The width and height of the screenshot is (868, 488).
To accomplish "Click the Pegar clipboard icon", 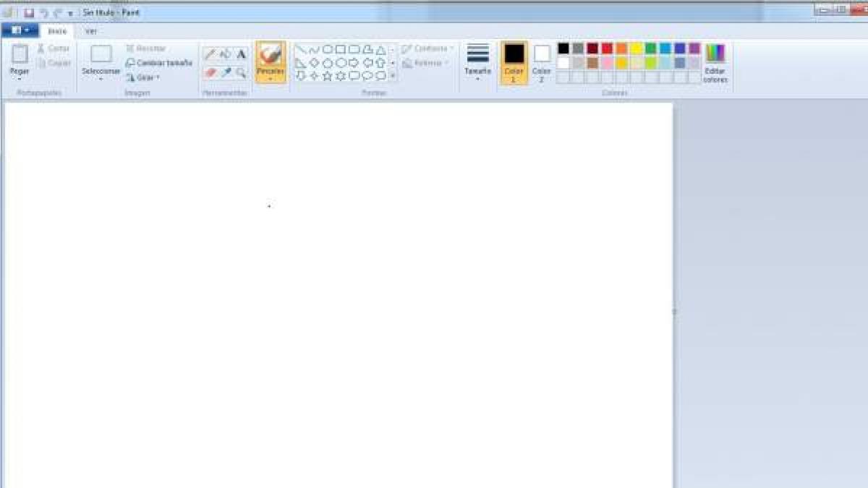I will point(20,54).
